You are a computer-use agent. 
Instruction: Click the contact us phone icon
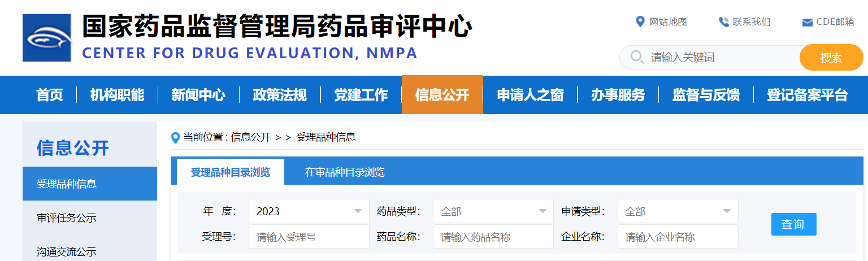pos(723,22)
